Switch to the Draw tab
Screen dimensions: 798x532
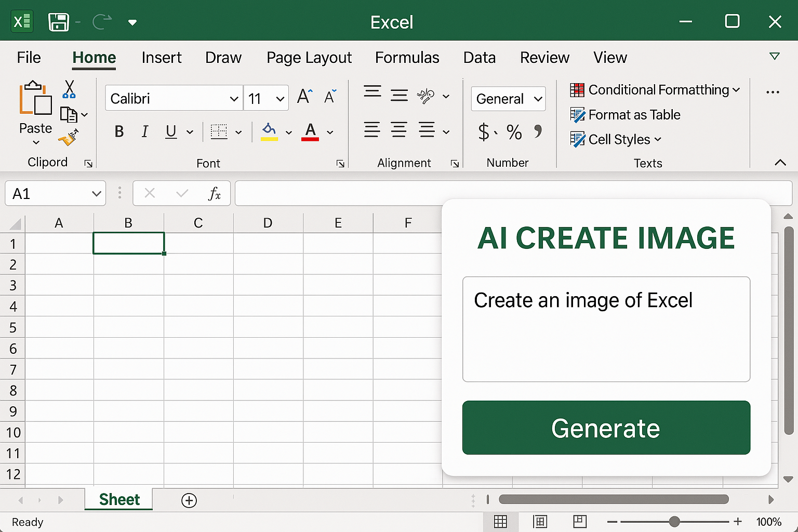pos(223,58)
